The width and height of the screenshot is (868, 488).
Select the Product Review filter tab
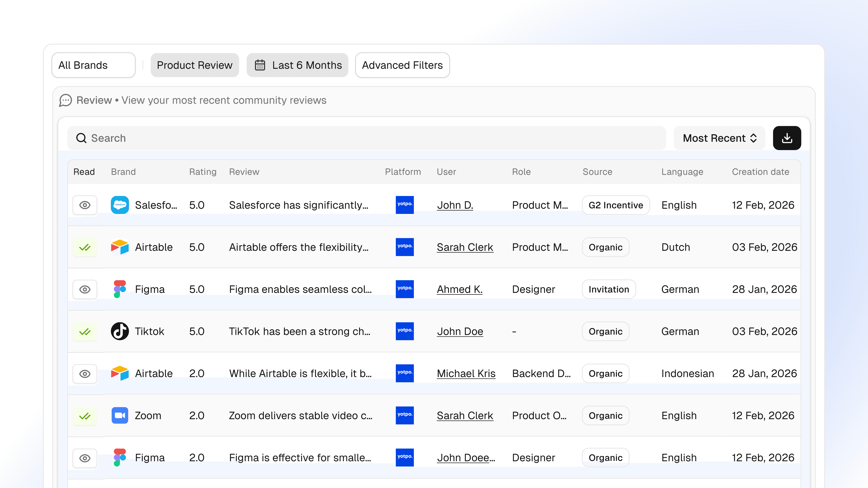[x=194, y=65]
